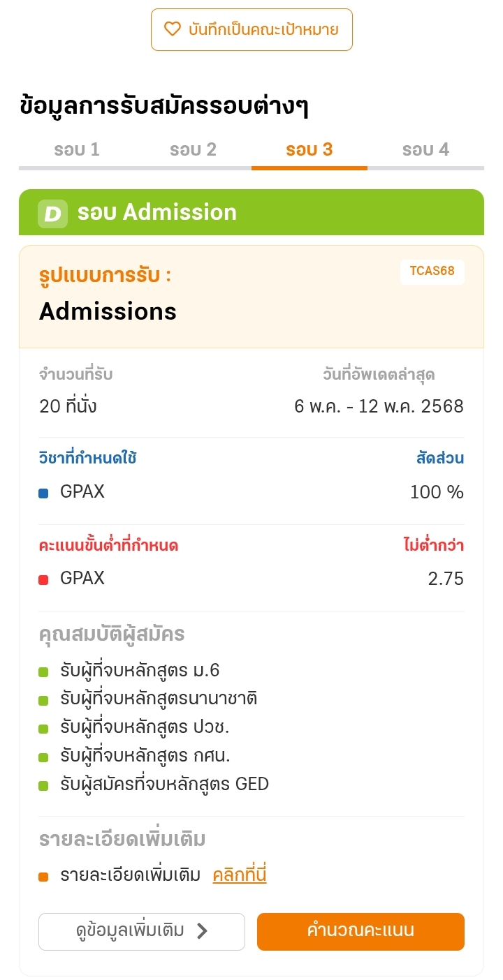The height and width of the screenshot is (980, 503).
Task: Click the heart icon to save faculty
Action: (172, 29)
